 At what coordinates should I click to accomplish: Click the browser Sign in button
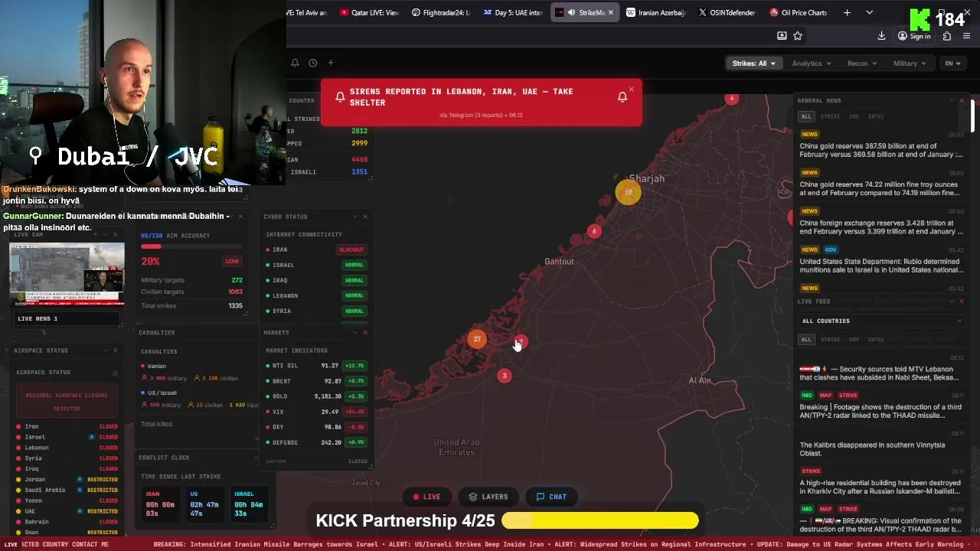915,36
